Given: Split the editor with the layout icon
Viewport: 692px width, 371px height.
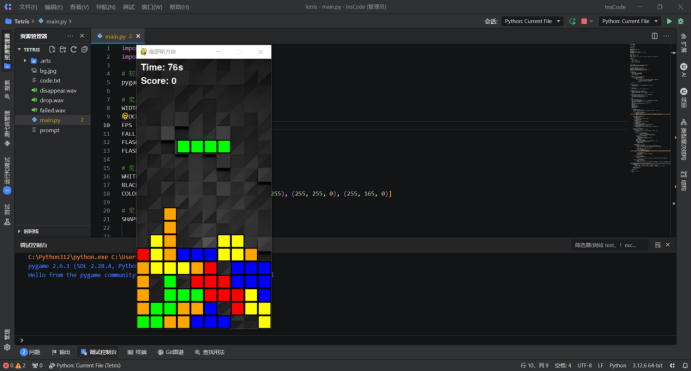Looking at the screenshot, I should click(654, 36).
